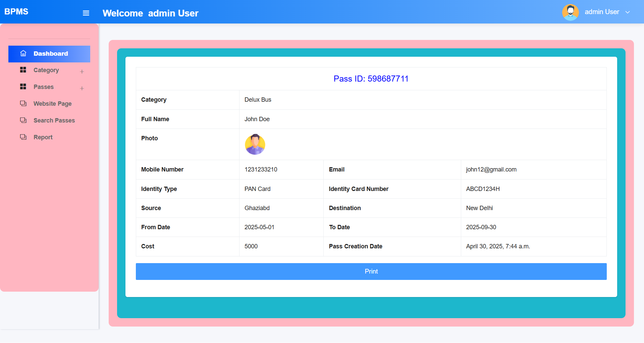Image resolution: width=644 pixels, height=343 pixels.
Task: Open the Website Page menu item
Action: click(49, 104)
